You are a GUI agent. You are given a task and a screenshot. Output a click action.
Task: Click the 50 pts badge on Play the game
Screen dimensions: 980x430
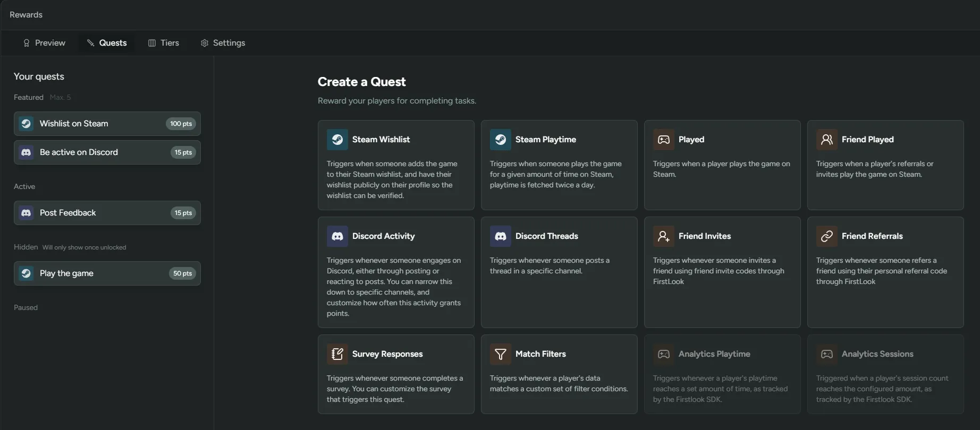(183, 273)
